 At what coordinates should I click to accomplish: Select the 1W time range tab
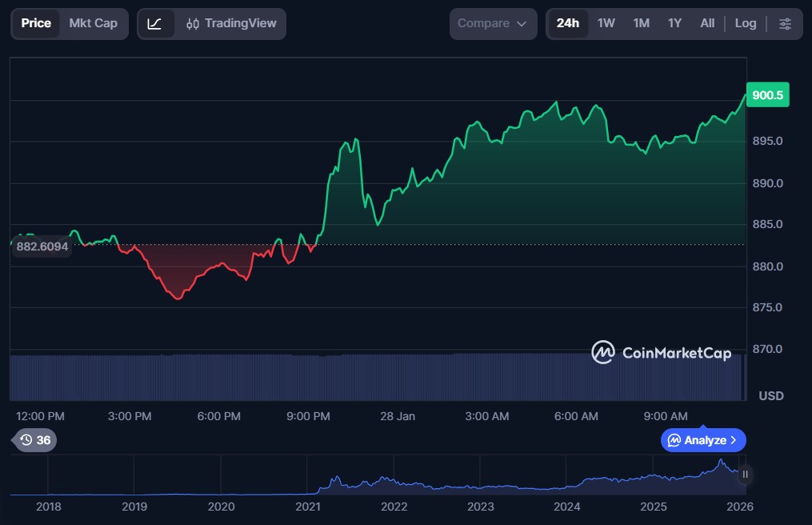point(606,24)
